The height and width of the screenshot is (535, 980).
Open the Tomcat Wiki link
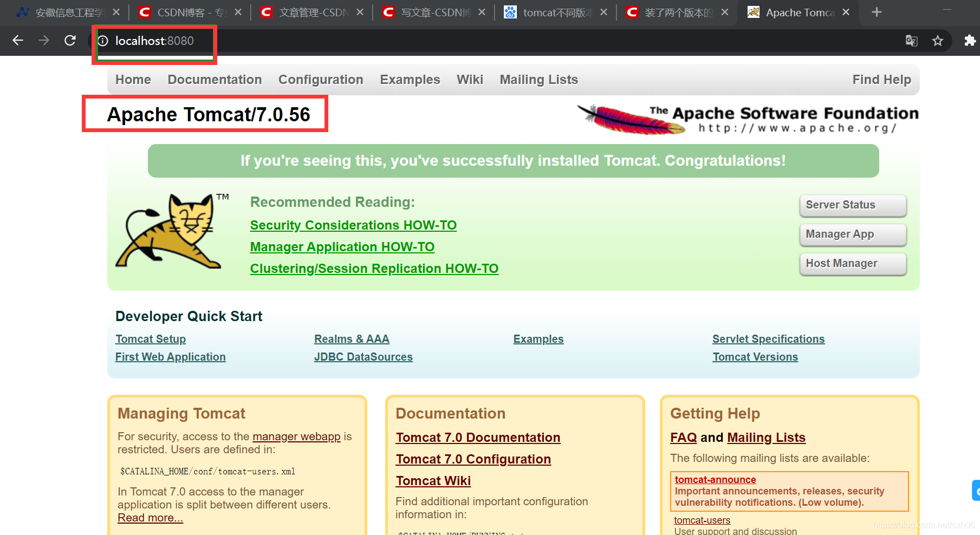(433, 481)
